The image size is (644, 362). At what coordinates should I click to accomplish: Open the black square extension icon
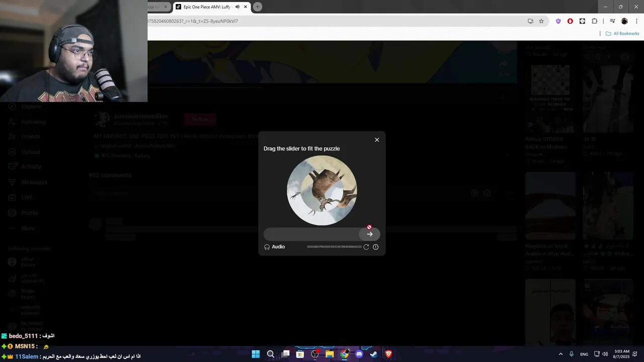[582, 21]
